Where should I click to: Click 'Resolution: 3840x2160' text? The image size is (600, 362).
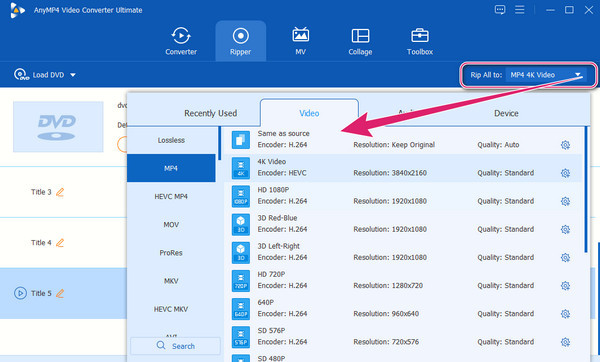pyautogui.click(x=390, y=173)
